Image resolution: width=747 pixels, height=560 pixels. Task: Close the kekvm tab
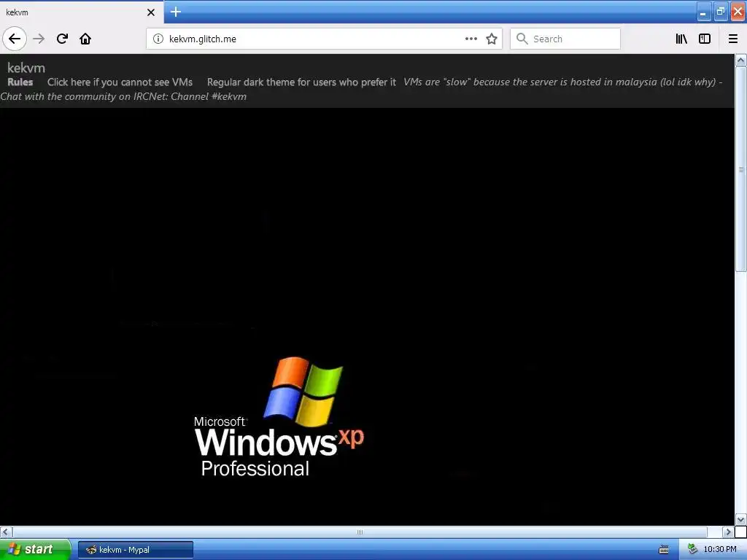[151, 12]
